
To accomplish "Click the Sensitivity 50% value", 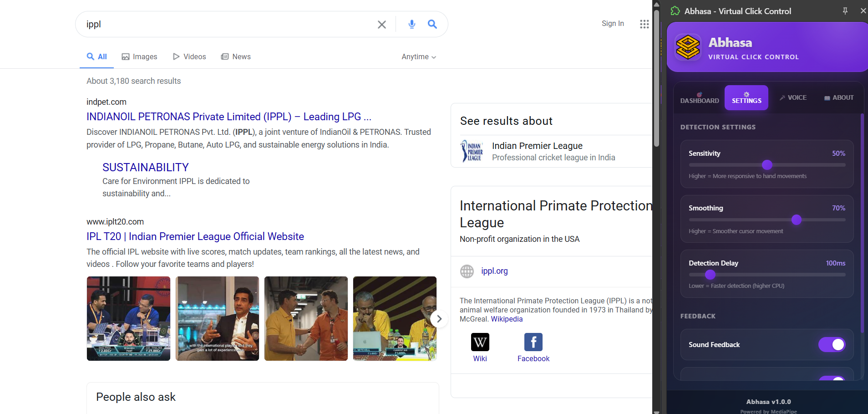I will point(838,153).
